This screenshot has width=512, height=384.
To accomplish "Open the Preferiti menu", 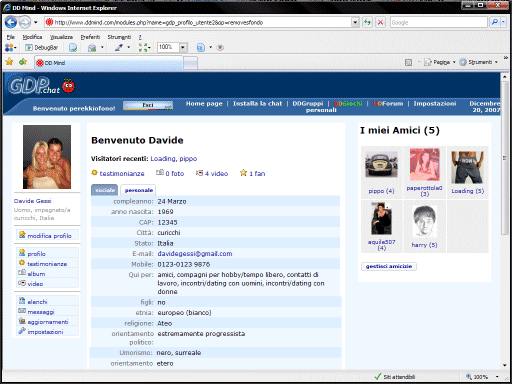I will 90,37.
